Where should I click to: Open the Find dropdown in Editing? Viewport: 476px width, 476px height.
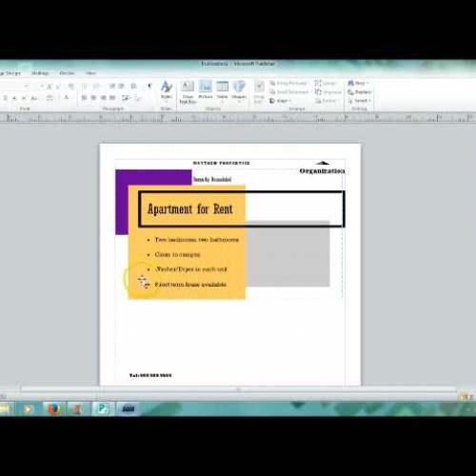coord(358,83)
